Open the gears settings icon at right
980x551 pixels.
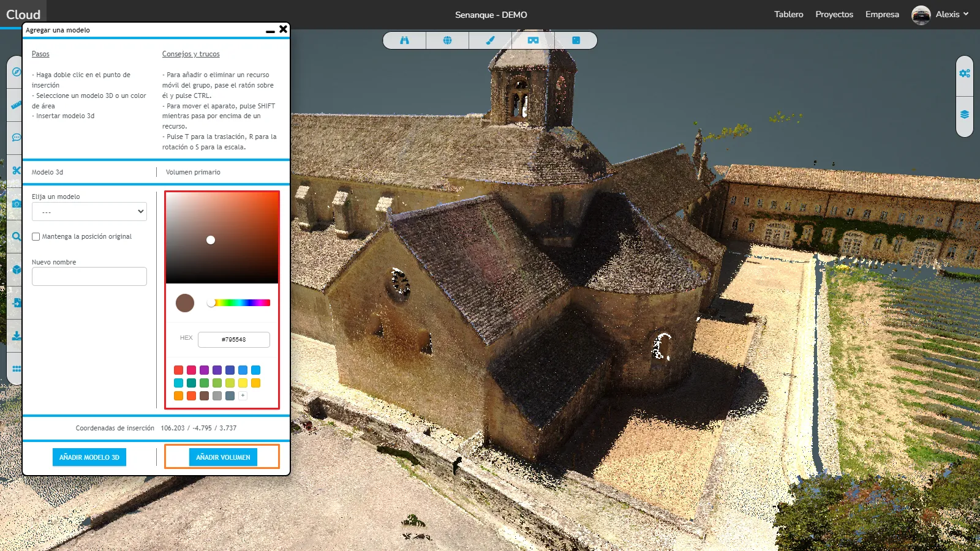pos(965,73)
